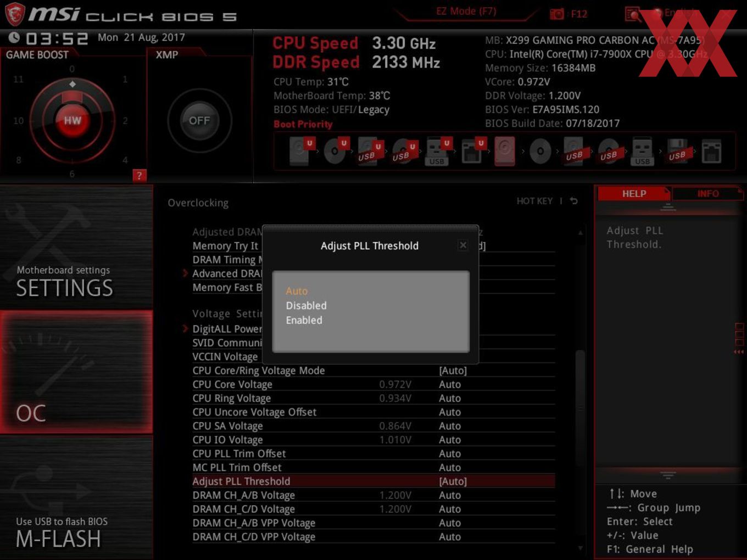Open the OC overclocking section
The image size is (747, 560).
point(76,372)
